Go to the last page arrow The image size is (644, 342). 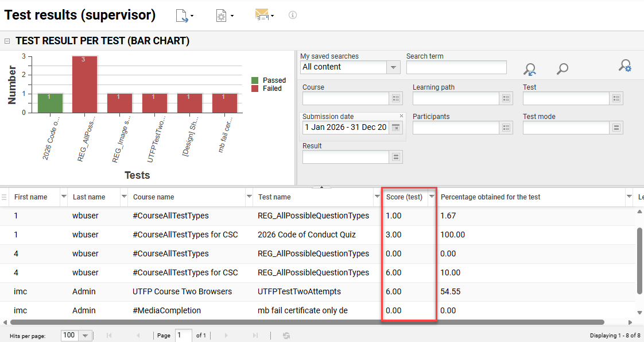click(x=255, y=336)
